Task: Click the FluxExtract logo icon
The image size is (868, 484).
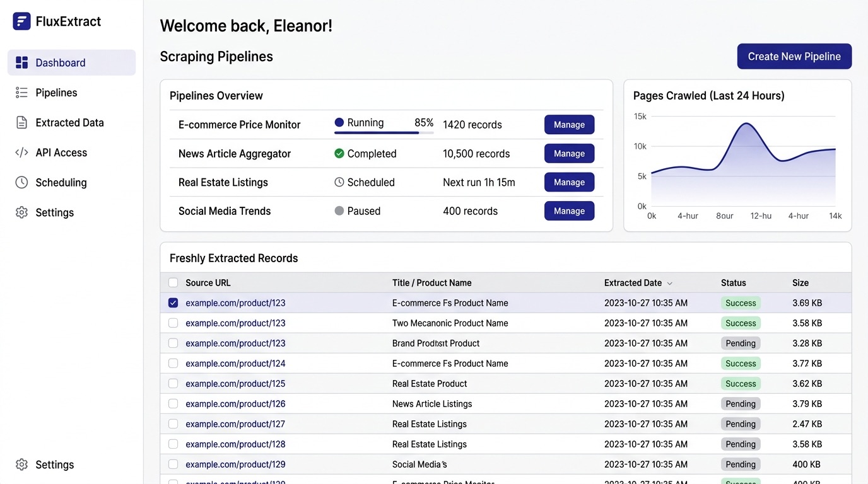Action: point(21,21)
